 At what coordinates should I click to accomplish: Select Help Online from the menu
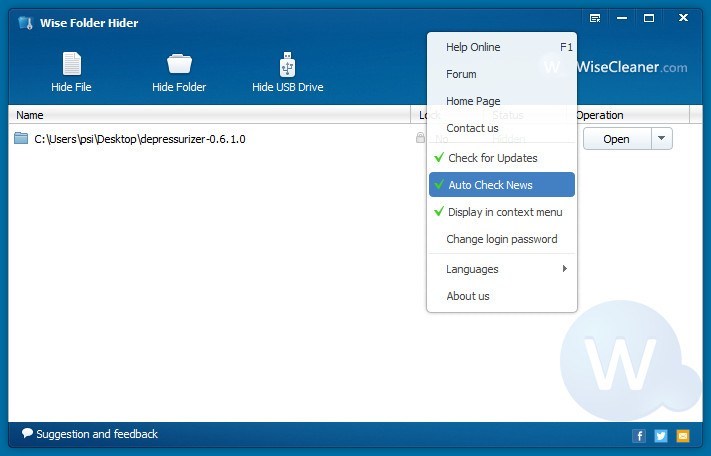point(502,47)
